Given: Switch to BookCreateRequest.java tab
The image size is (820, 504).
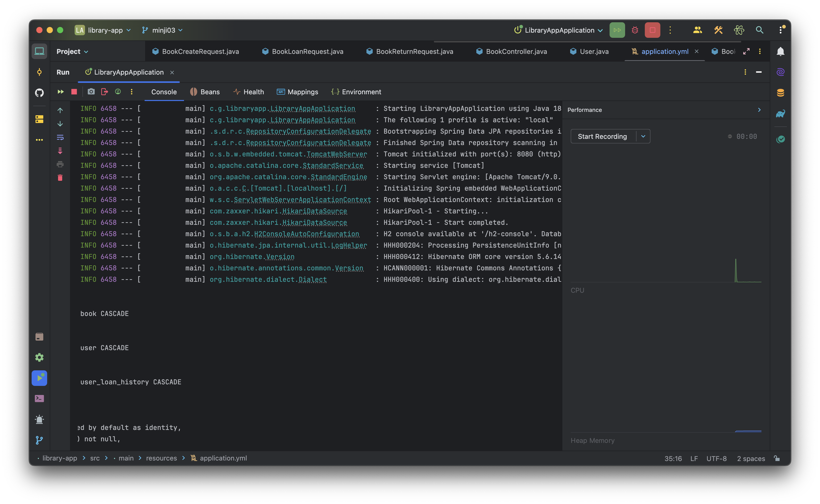Looking at the screenshot, I should [x=196, y=51].
